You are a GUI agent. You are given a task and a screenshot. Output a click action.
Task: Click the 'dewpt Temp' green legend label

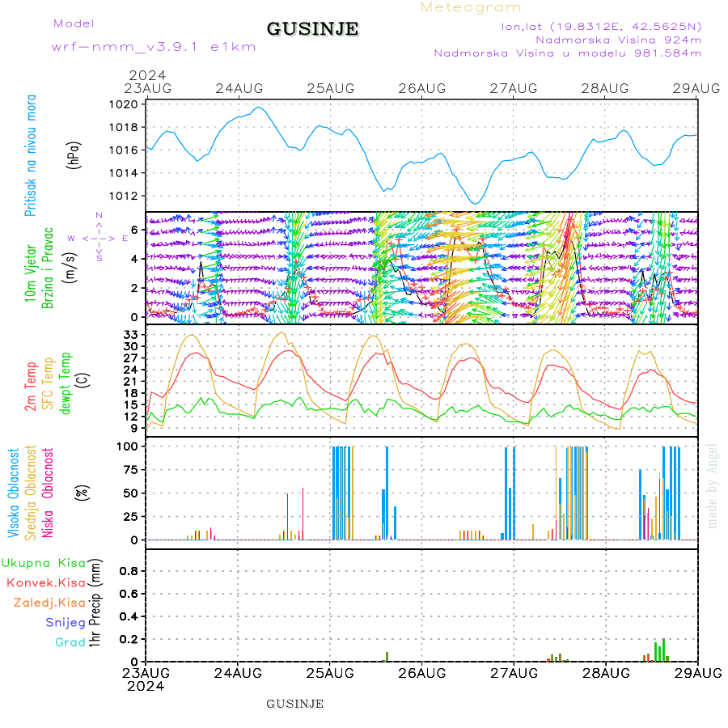66,383
